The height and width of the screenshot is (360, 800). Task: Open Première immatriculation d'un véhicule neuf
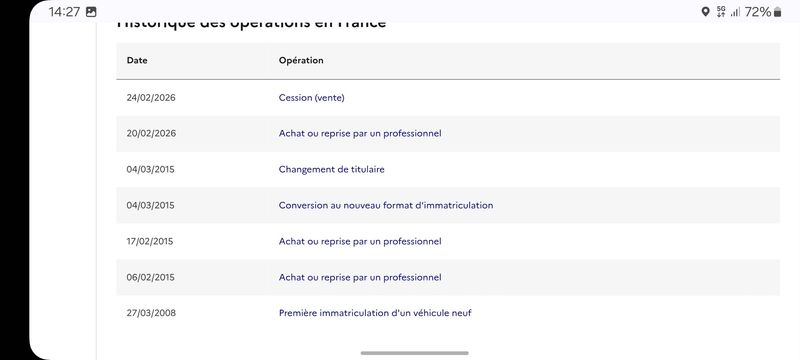tap(375, 313)
